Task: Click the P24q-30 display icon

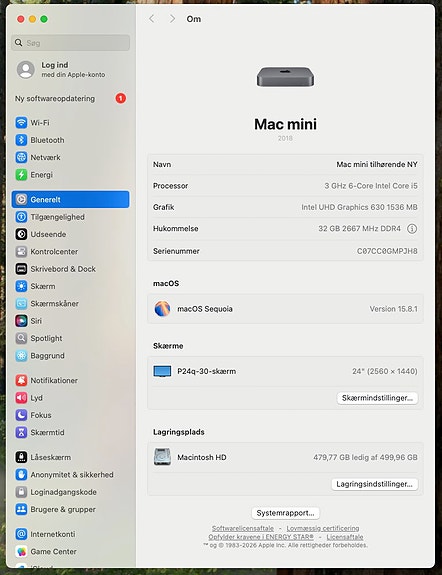Action: coord(162,371)
